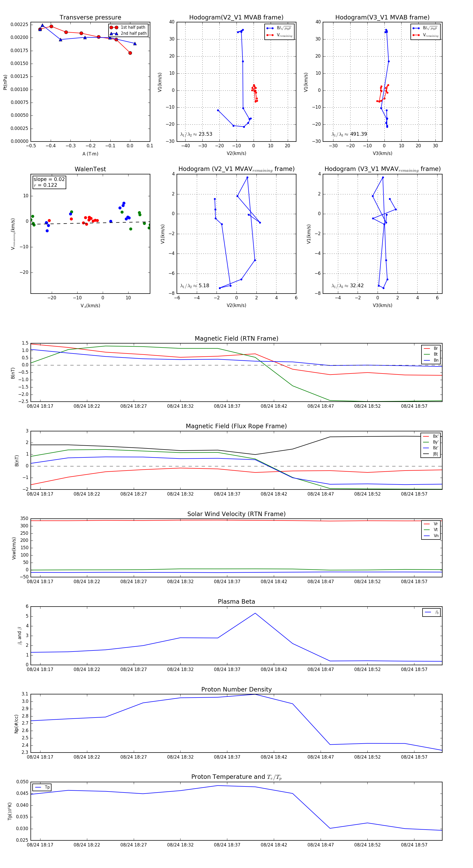
Task: Click '08/24 18:32' tick under proton density
Action: [x=181, y=757]
